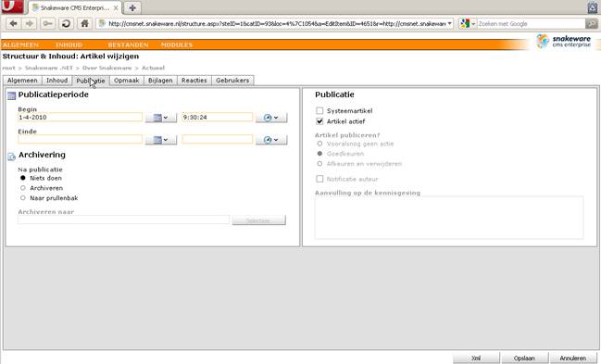Image resolution: width=601 pixels, height=364 pixels.
Task: Switch to the Inhoud tab
Action: 57,81
